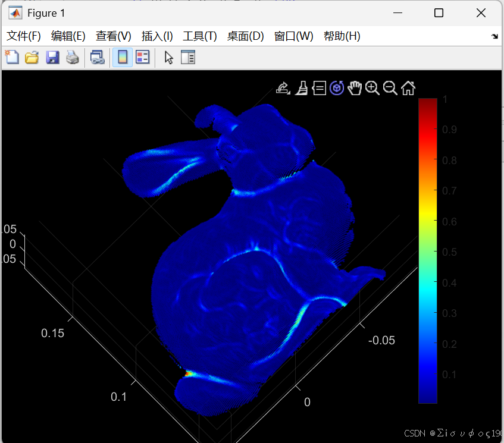Print the figure with printer icon
Image resolution: width=504 pixels, height=443 pixels.
point(73,58)
